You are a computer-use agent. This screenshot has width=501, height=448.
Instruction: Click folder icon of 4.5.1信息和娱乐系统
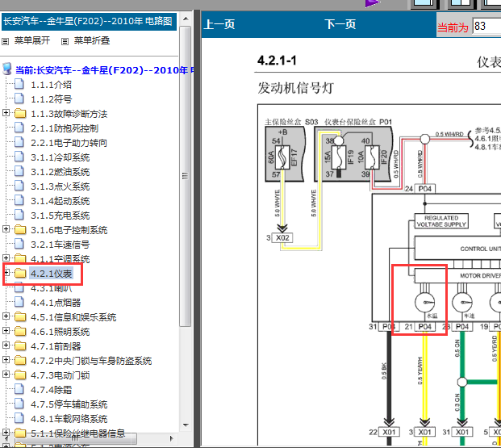[20, 317]
